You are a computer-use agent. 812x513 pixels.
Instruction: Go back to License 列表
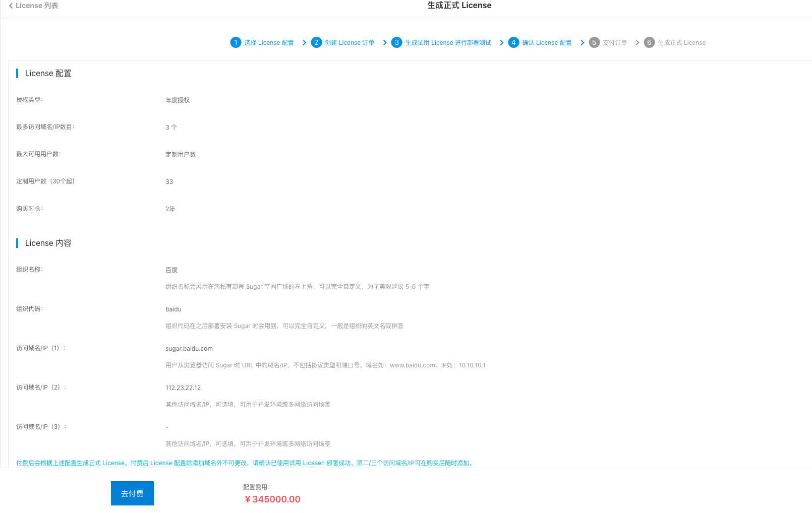coord(33,6)
